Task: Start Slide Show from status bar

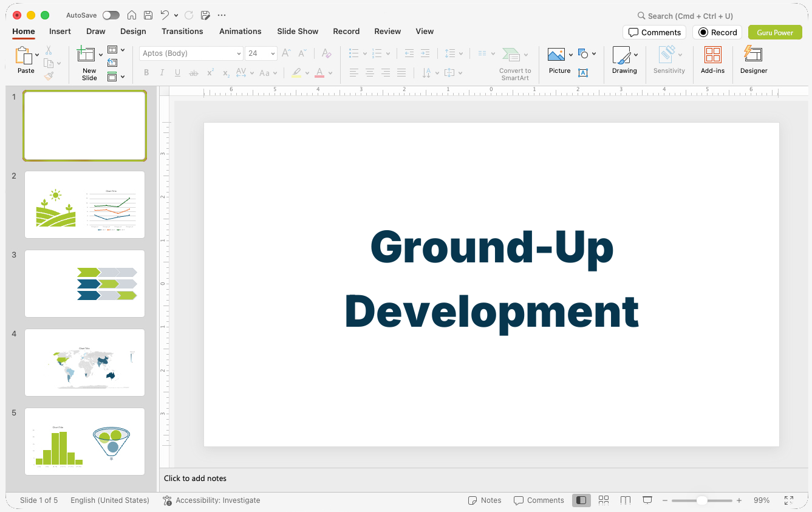Action: point(647,500)
